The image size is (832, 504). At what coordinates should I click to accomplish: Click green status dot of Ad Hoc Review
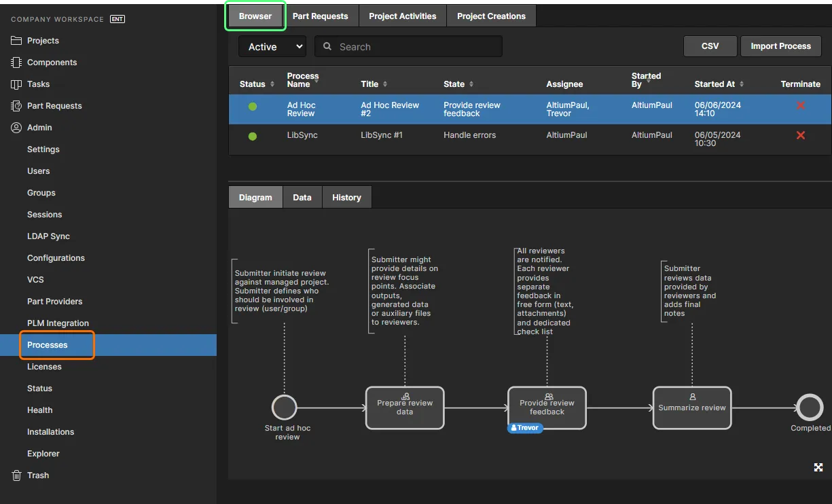click(x=253, y=107)
